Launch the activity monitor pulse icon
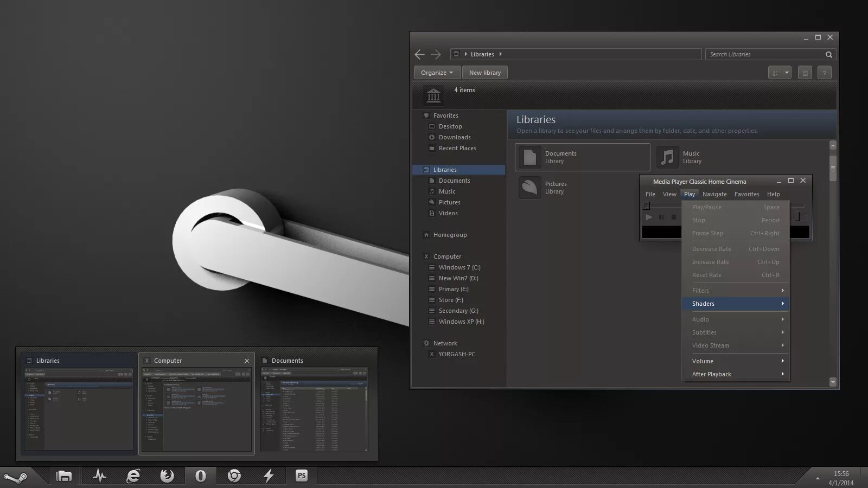 click(x=100, y=476)
